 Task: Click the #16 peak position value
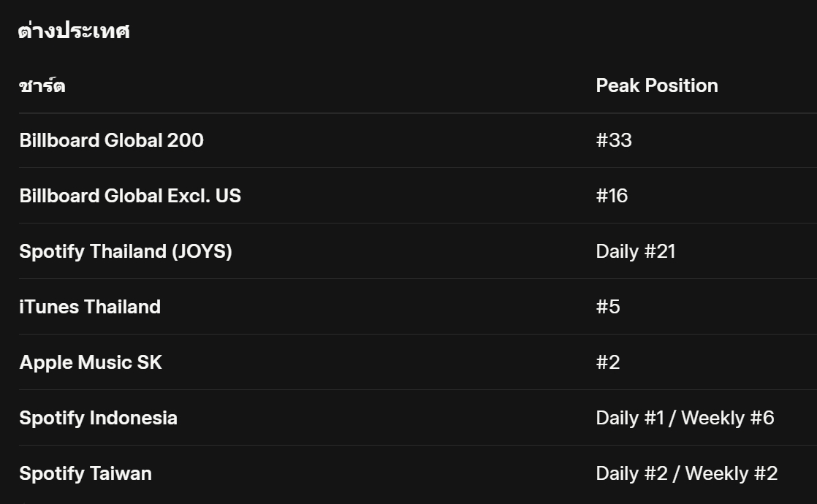point(612,196)
